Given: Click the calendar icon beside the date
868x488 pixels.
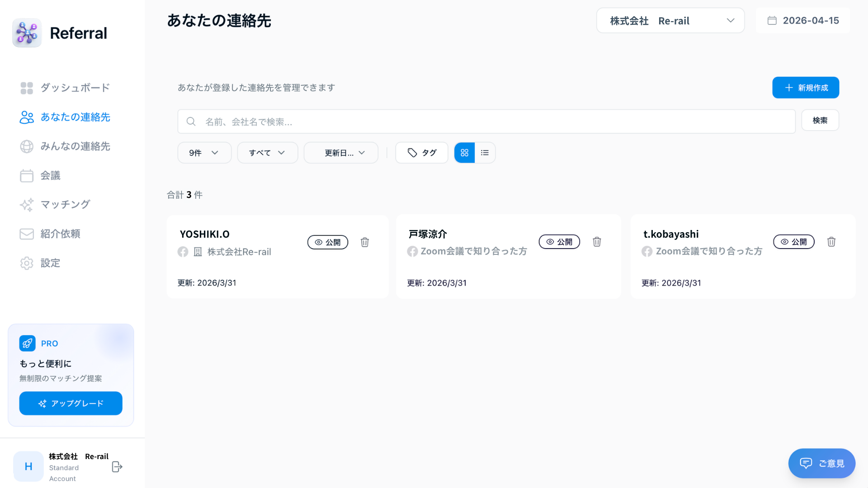Looking at the screenshot, I should (772, 20).
